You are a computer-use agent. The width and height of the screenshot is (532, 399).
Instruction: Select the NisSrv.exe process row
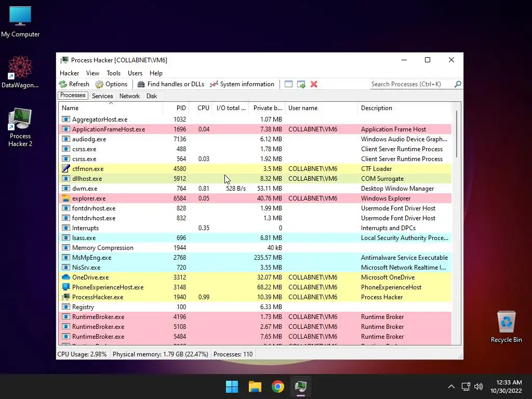[x=255, y=268]
